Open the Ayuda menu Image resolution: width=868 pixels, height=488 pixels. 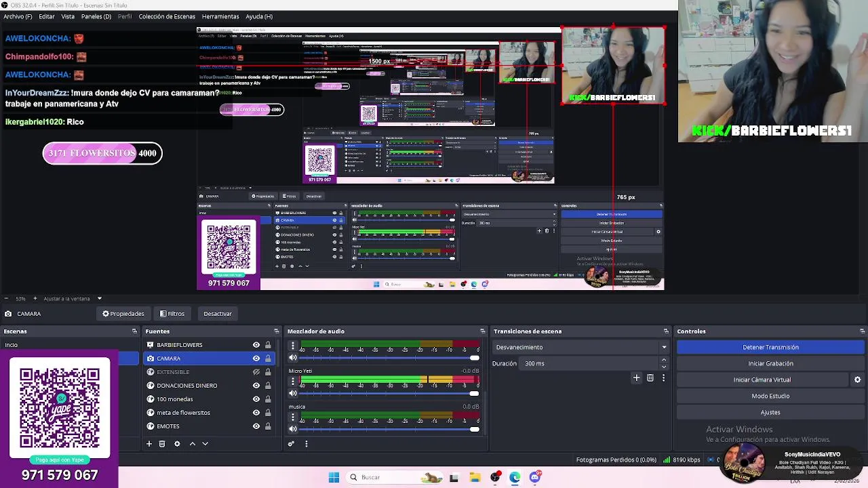pyautogui.click(x=259, y=16)
